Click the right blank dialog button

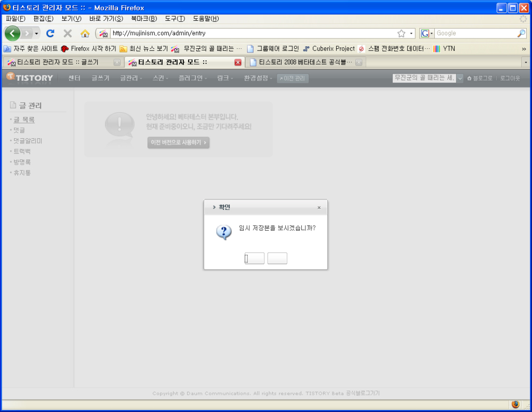point(277,258)
